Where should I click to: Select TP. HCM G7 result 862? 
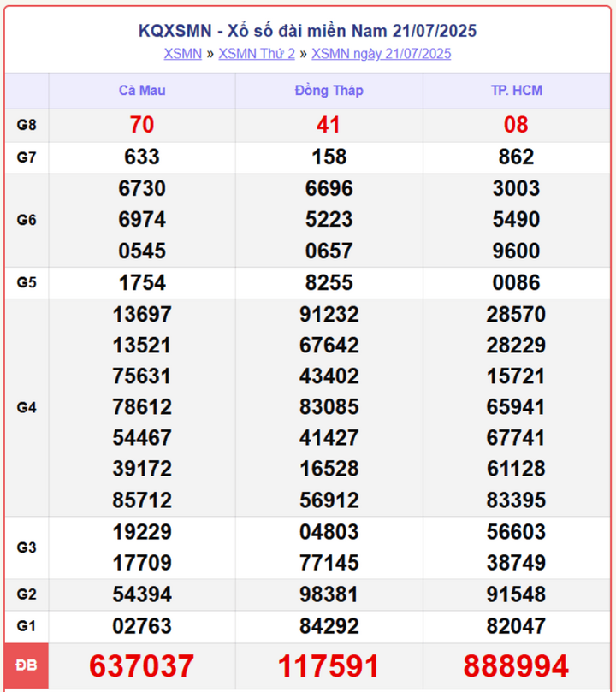tap(516, 157)
